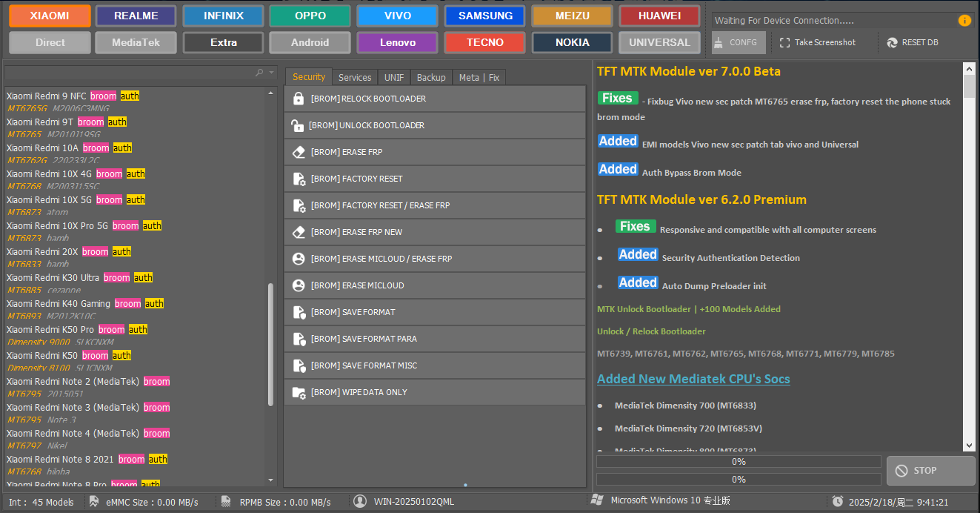This screenshot has width=980, height=513.
Task: Click scroll-down arrow of the changelog panel
Action: [x=969, y=446]
